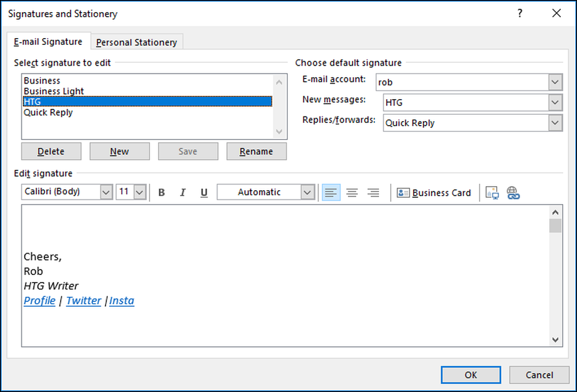Open the font size 11 dropdown
The width and height of the screenshot is (577, 392).
pyautogui.click(x=140, y=192)
